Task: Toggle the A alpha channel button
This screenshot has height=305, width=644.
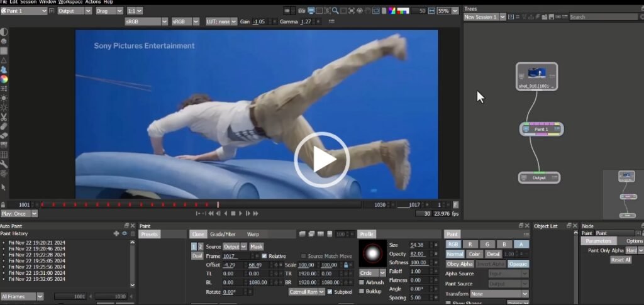Action: [x=521, y=244]
